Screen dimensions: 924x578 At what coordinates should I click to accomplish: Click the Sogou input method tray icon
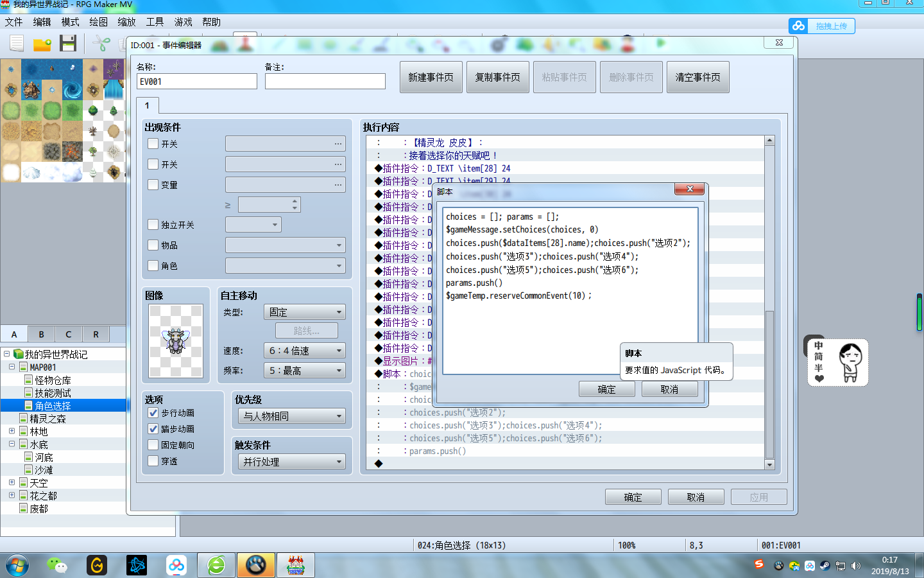click(x=759, y=564)
